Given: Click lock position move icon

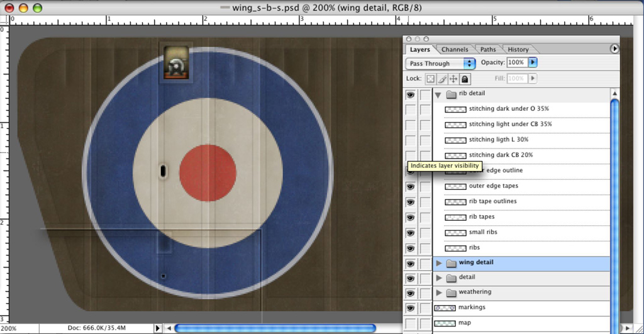Looking at the screenshot, I should tap(453, 79).
